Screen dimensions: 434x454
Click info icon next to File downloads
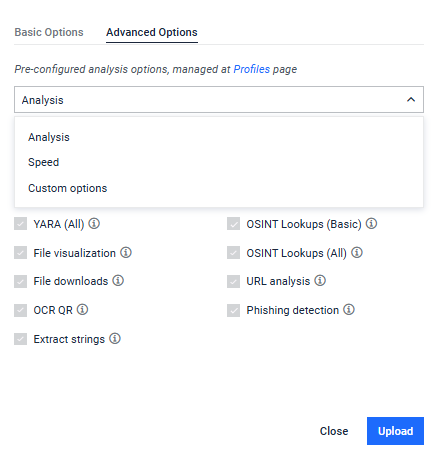tap(118, 280)
